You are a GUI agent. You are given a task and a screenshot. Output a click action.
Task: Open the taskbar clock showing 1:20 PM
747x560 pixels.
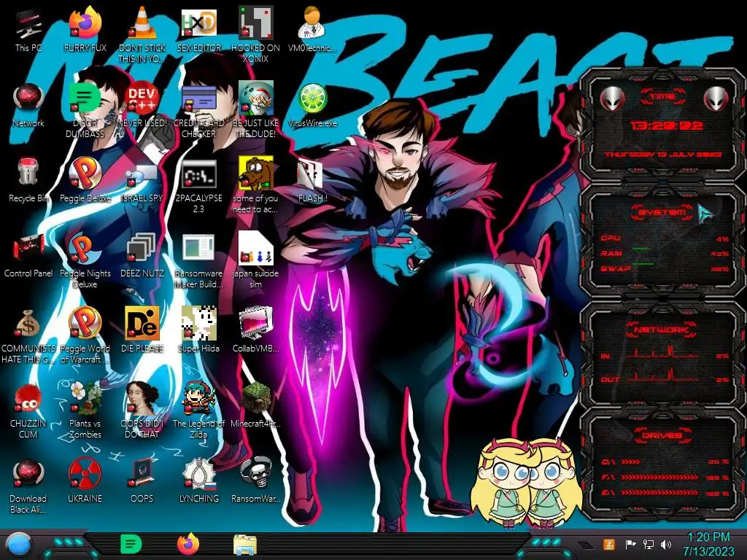point(708,544)
